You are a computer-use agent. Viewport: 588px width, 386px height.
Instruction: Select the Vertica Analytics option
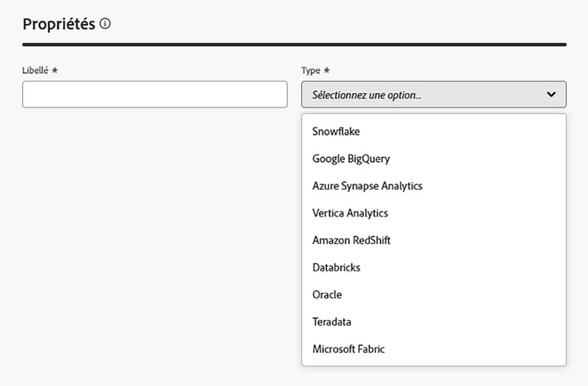pos(350,213)
